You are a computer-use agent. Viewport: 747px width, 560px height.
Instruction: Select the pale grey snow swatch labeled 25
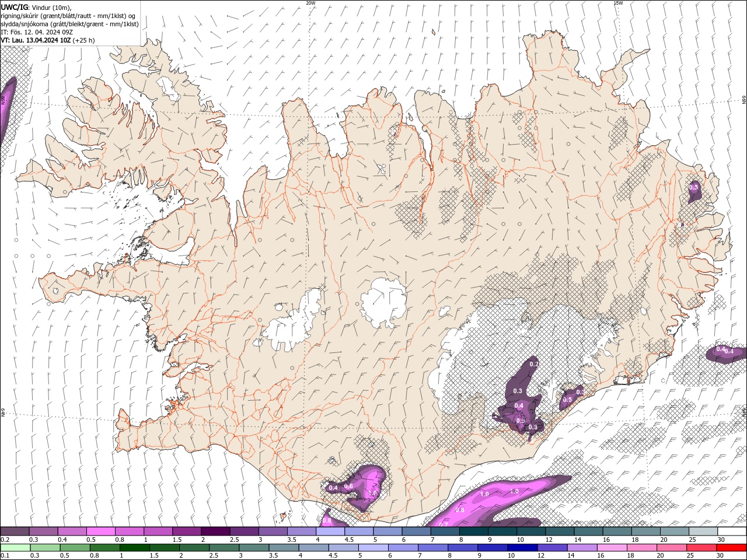click(x=704, y=531)
